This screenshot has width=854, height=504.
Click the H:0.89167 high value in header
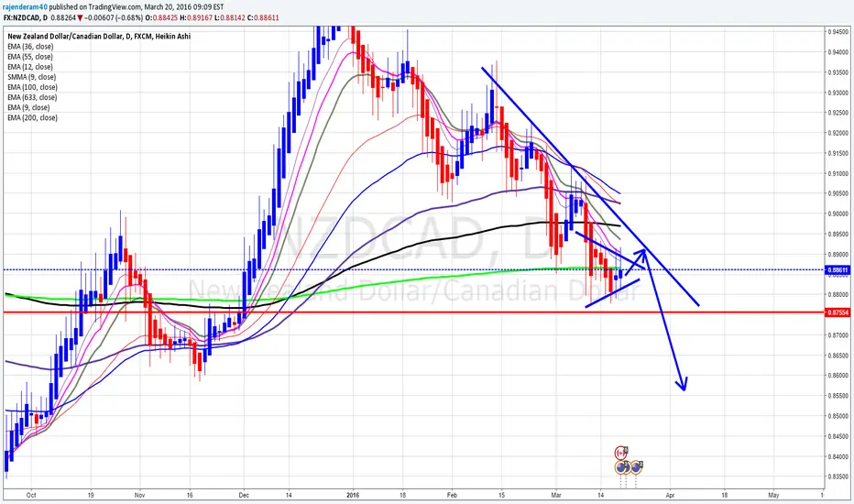[x=195, y=17]
